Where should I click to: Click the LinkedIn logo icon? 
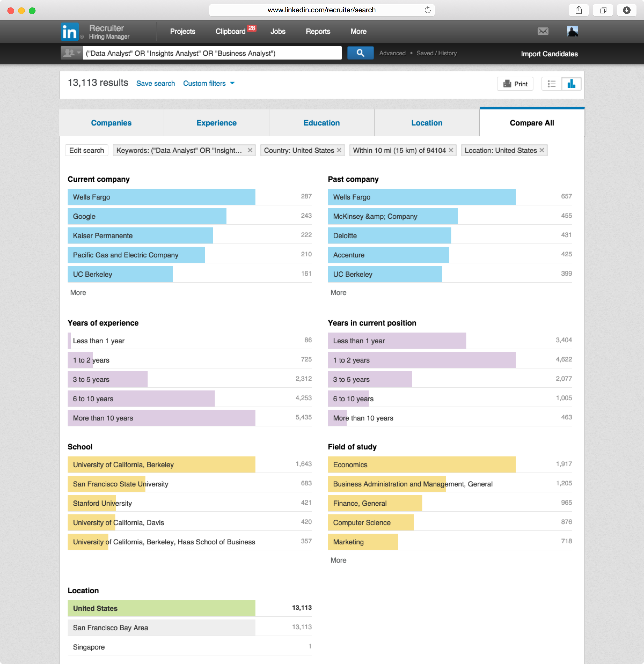coord(70,31)
